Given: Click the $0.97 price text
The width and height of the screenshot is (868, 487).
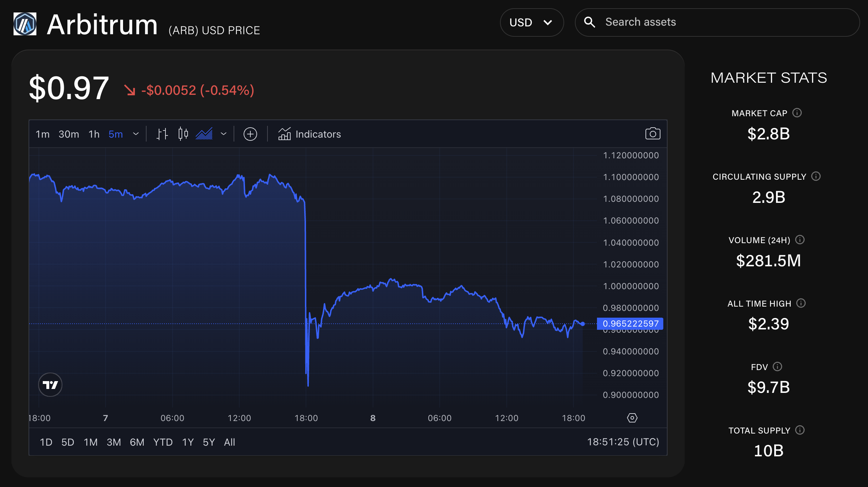Looking at the screenshot, I should pos(69,88).
